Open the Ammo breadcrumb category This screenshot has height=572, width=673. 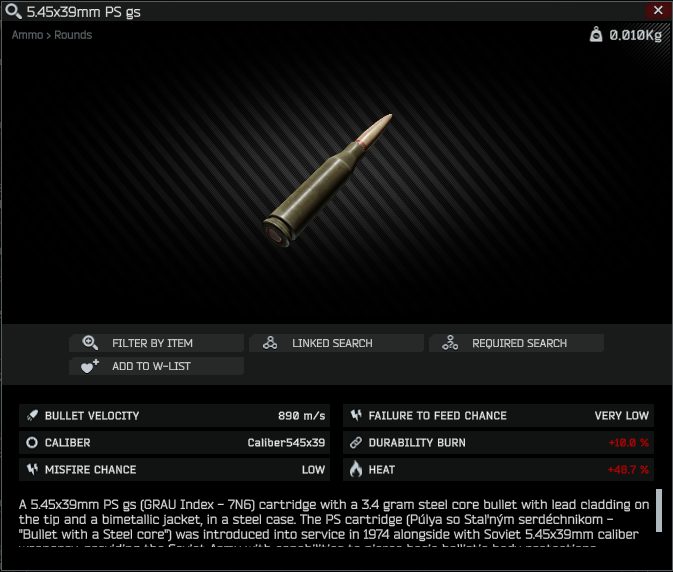[27, 35]
